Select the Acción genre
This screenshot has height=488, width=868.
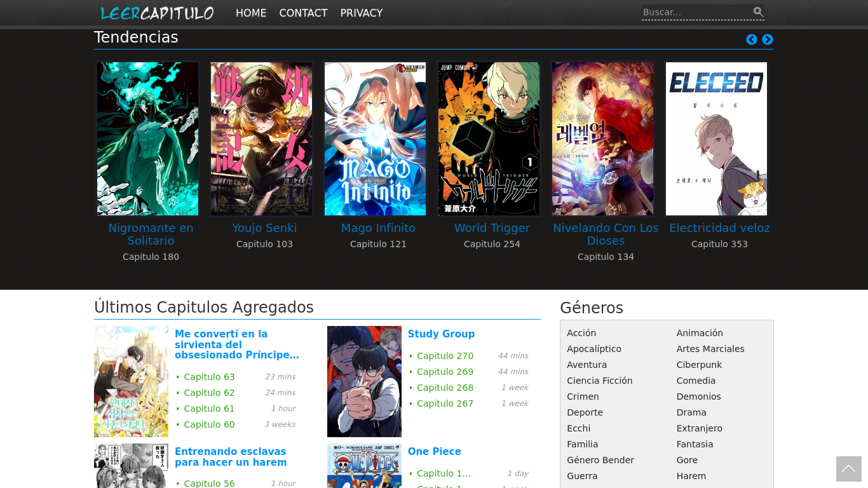pyautogui.click(x=581, y=333)
